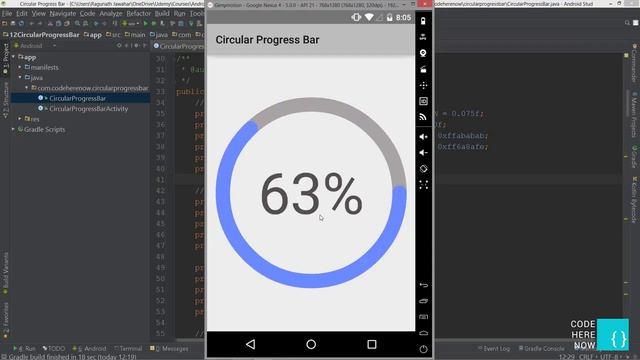
Task: Open the Gradle Console
Action: tap(541, 349)
